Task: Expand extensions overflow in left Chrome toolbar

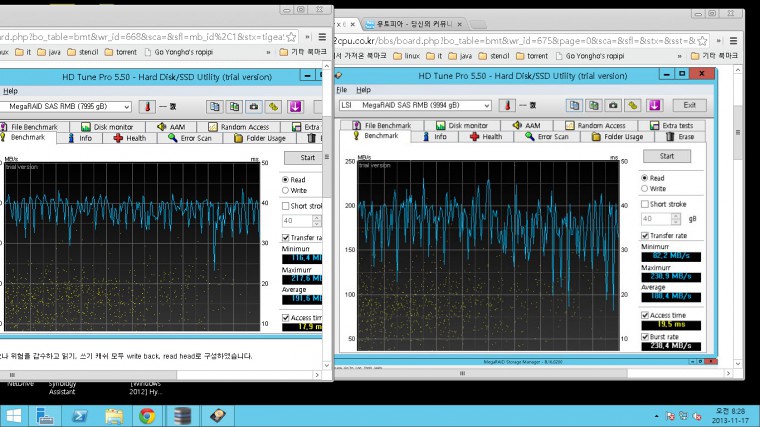Action: [307, 37]
